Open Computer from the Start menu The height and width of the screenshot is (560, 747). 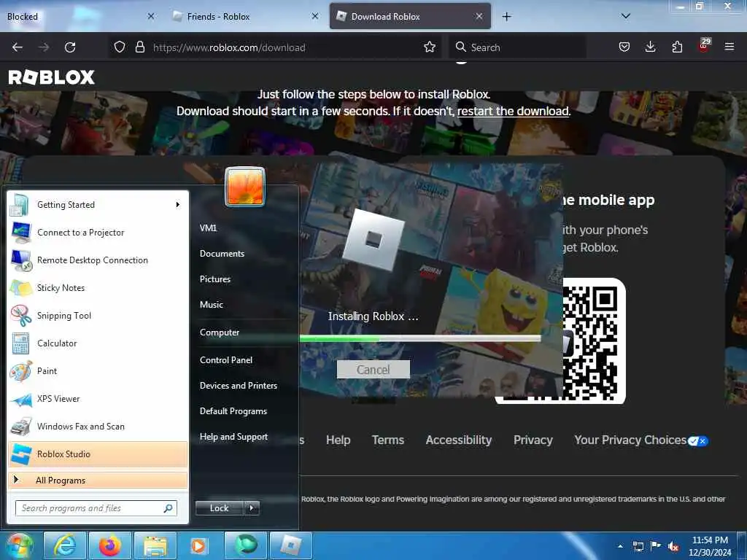(x=219, y=332)
